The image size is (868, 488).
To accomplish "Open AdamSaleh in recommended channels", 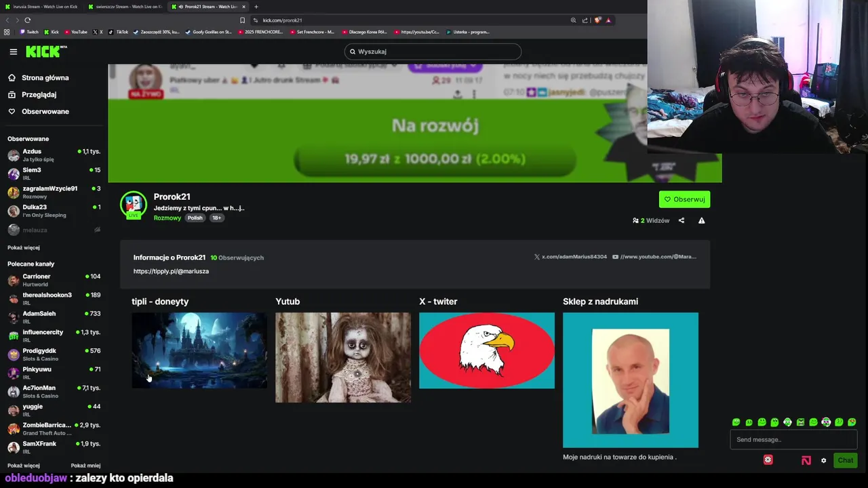I will click(x=54, y=317).
